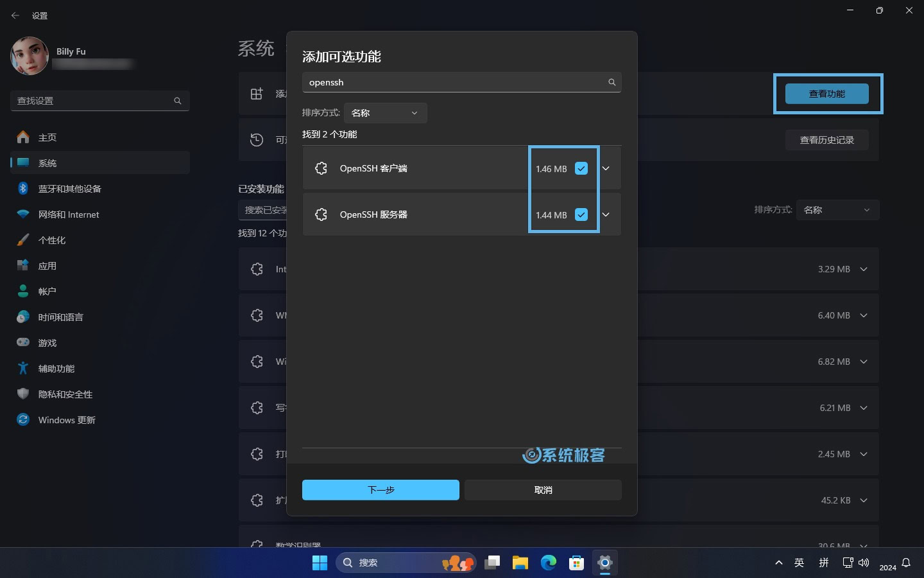Click the 下一步 button
The width and height of the screenshot is (924, 578).
pos(381,489)
